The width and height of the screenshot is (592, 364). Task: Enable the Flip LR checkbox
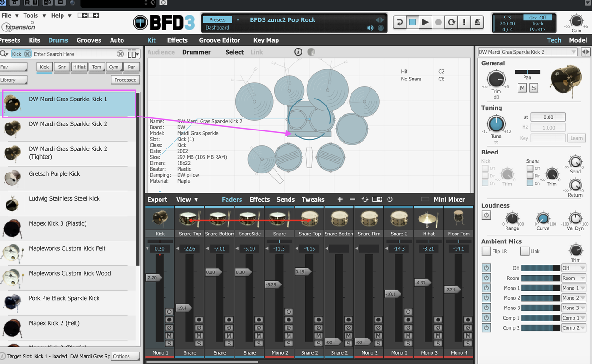point(486,251)
